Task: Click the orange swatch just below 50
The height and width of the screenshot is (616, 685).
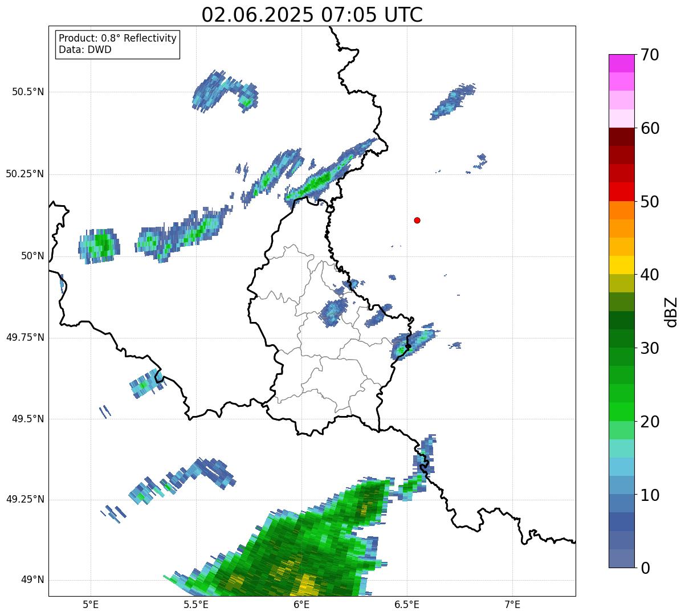Action: click(621, 210)
